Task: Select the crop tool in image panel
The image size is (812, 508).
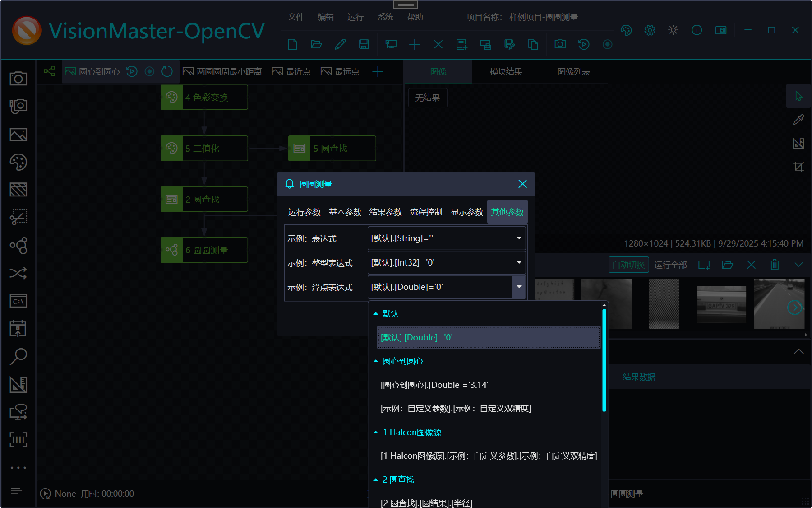Action: [x=798, y=167]
